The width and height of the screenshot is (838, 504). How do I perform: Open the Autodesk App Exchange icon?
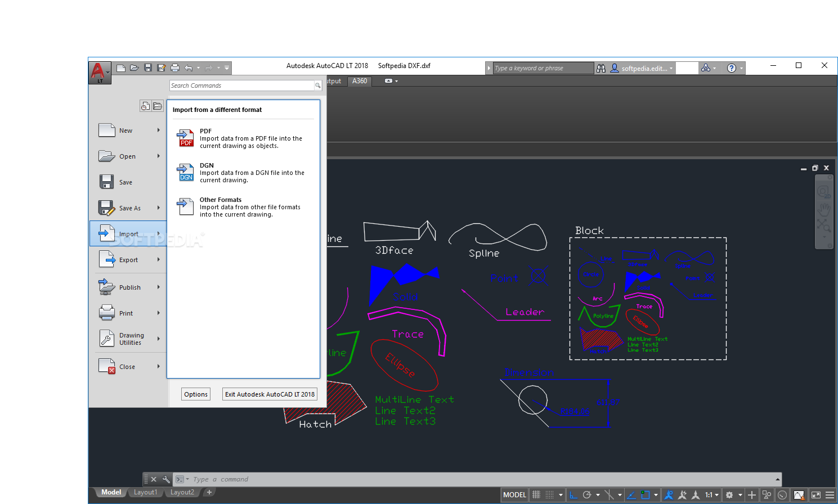(705, 68)
